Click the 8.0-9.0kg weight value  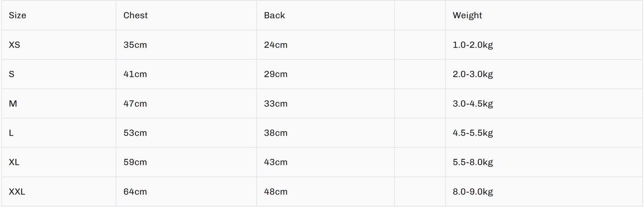472,192
